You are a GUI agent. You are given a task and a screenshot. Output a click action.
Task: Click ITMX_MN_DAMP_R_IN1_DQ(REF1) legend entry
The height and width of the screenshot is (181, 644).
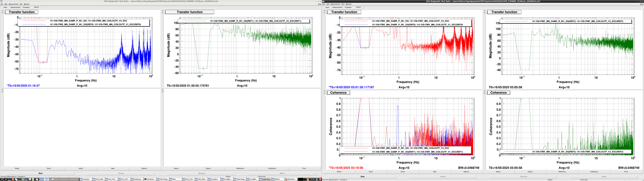256,21
